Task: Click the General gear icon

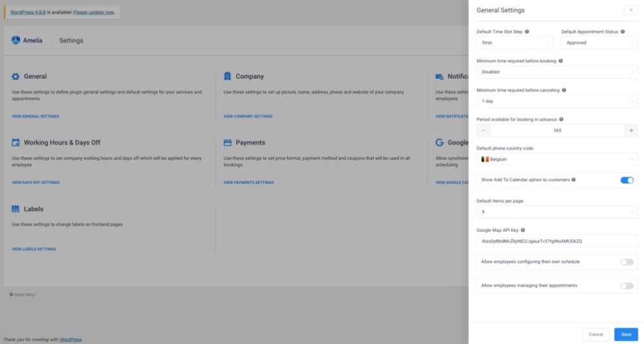Action: 15,77
